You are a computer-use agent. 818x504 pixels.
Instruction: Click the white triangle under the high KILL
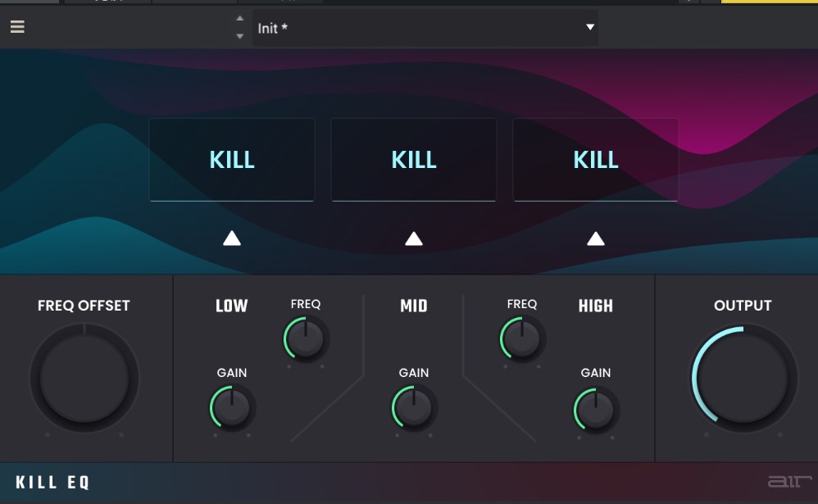tap(596, 238)
